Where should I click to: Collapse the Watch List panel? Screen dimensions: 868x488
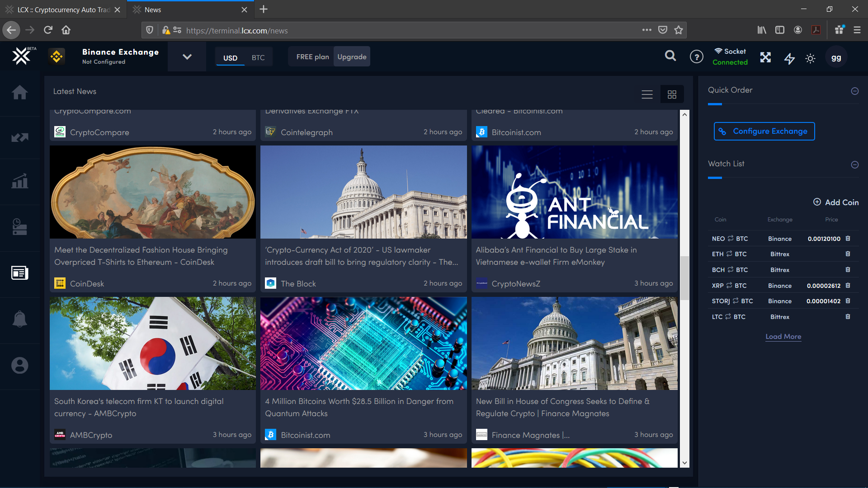[x=854, y=165]
